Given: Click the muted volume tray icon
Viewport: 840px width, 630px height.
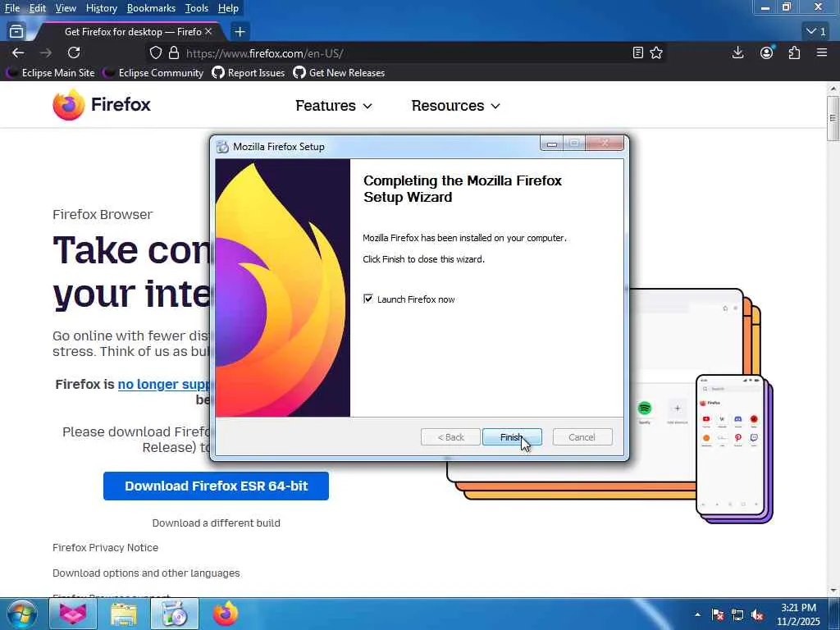Looking at the screenshot, I should (x=757, y=614).
